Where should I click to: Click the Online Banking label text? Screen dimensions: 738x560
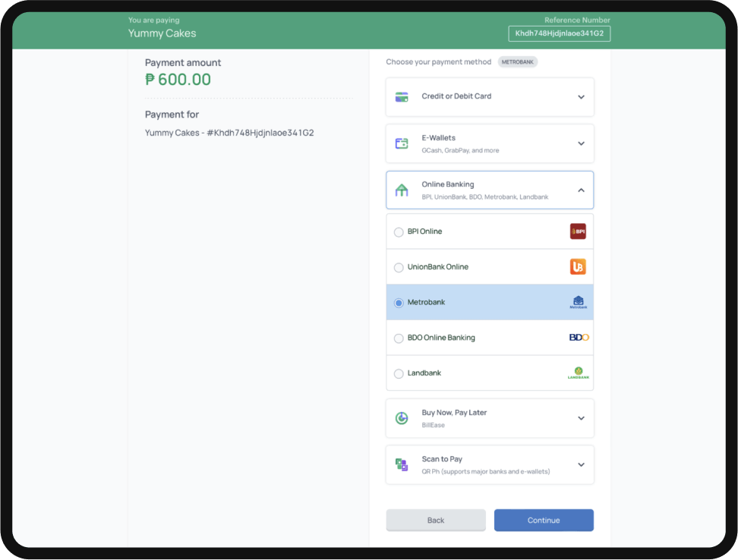tap(448, 184)
